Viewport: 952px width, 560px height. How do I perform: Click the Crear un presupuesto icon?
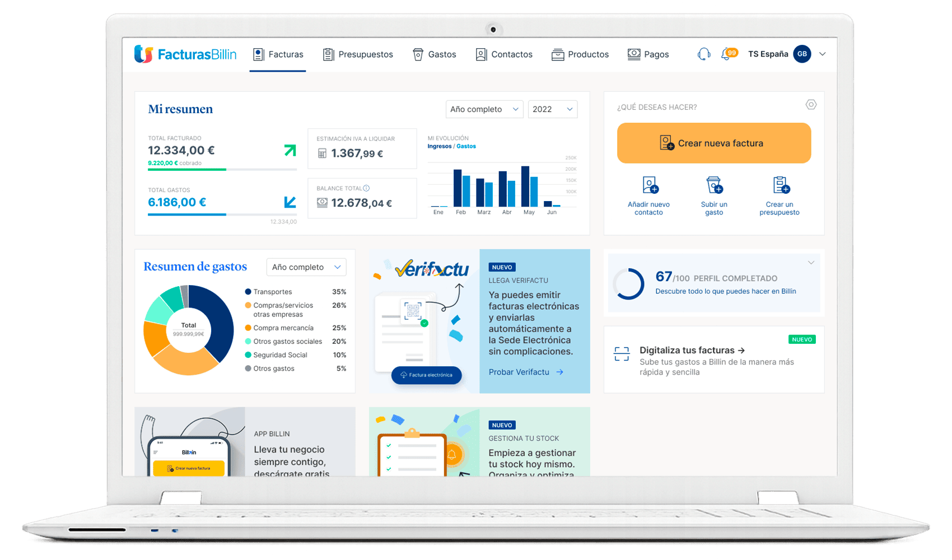click(780, 185)
